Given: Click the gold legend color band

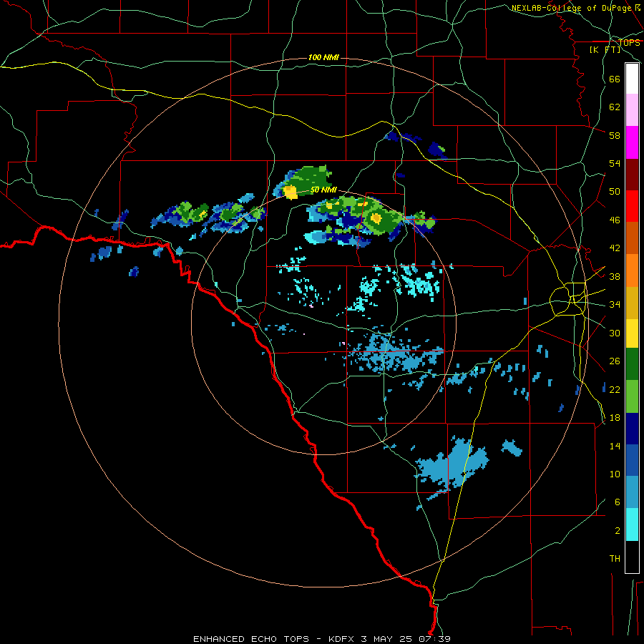Looking at the screenshot, I should coord(632,303).
